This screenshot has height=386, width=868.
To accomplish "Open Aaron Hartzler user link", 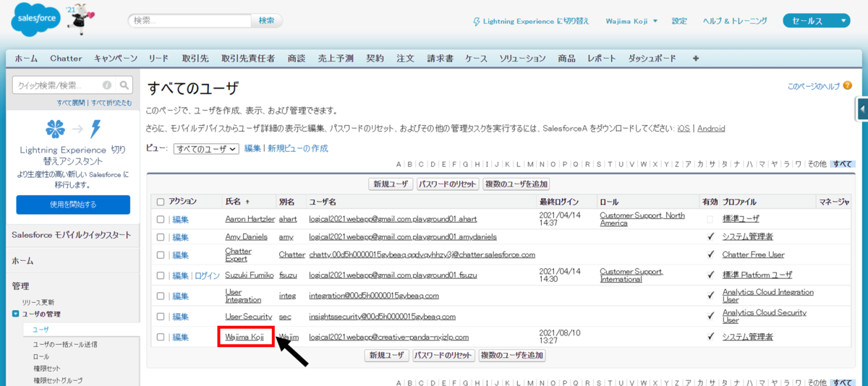I will point(250,218).
